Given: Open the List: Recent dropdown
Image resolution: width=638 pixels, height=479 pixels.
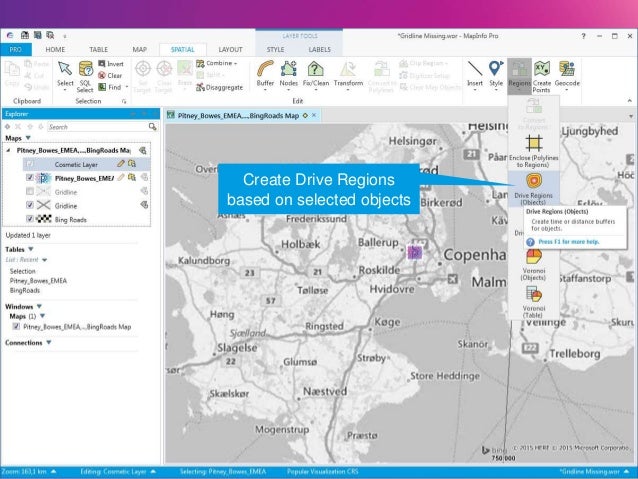Looking at the screenshot, I should 44,260.
